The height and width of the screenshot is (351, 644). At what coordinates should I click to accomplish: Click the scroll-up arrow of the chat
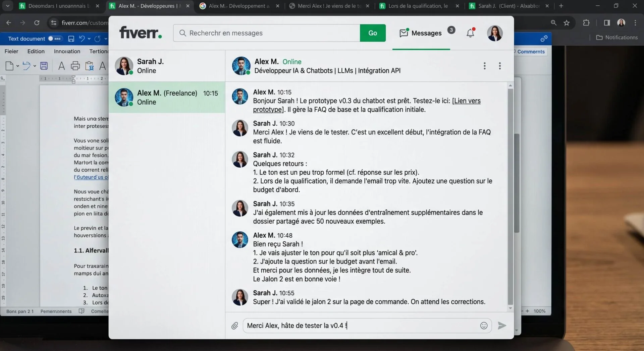click(510, 86)
